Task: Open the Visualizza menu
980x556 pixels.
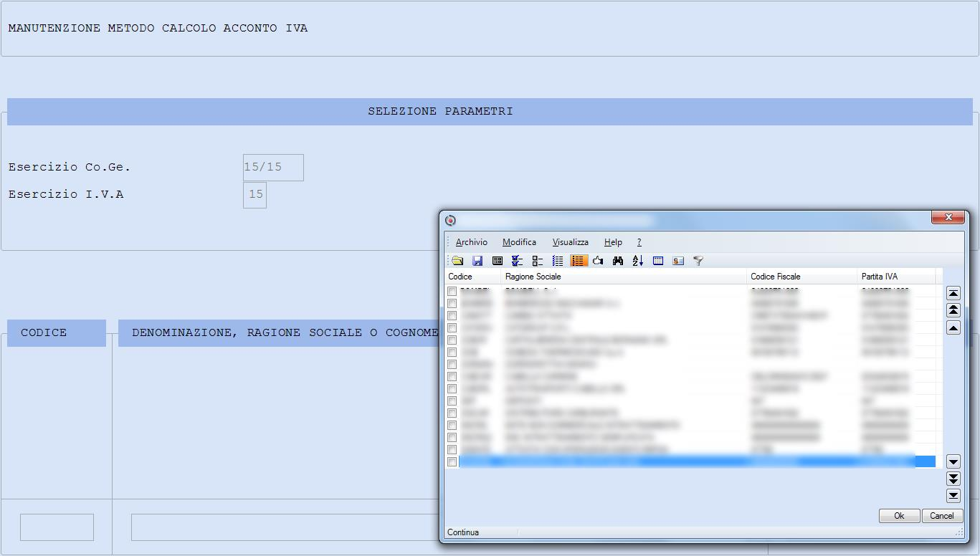Action: (x=571, y=242)
